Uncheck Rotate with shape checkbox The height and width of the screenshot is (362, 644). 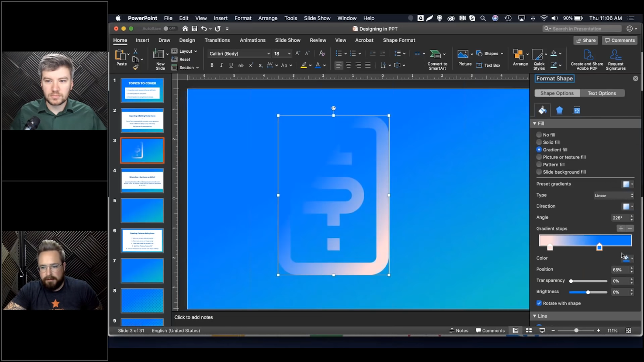[x=539, y=303]
